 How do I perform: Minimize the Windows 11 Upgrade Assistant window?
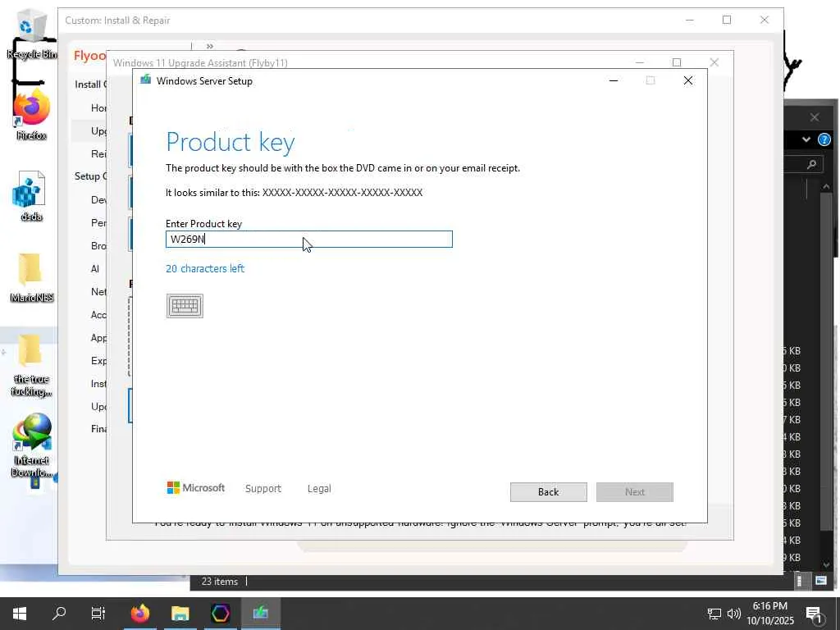tap(639, 62)
